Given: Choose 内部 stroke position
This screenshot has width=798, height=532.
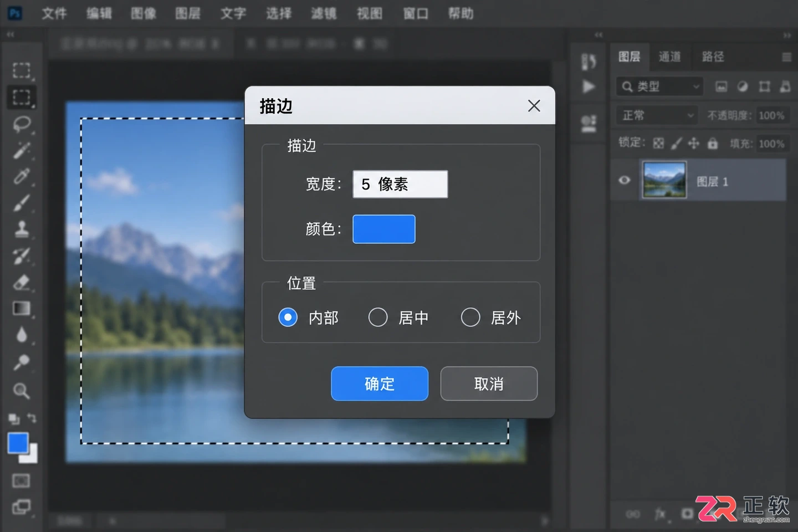Looking at the screenshot, I should [309, 318].
